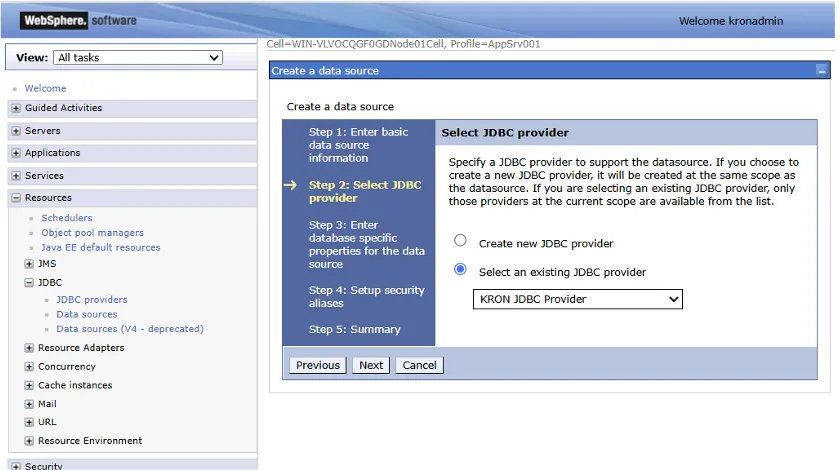Click the Mail tree label

click(47, 404)
